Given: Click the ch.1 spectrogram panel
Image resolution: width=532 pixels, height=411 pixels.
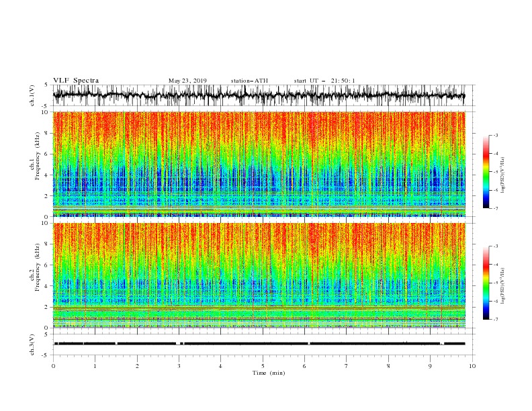Looking at the screenshot, I should click(259, 164).
